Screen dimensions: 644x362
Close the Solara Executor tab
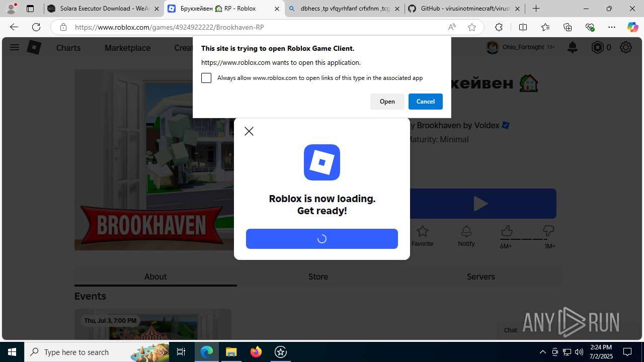click(156, 9)
